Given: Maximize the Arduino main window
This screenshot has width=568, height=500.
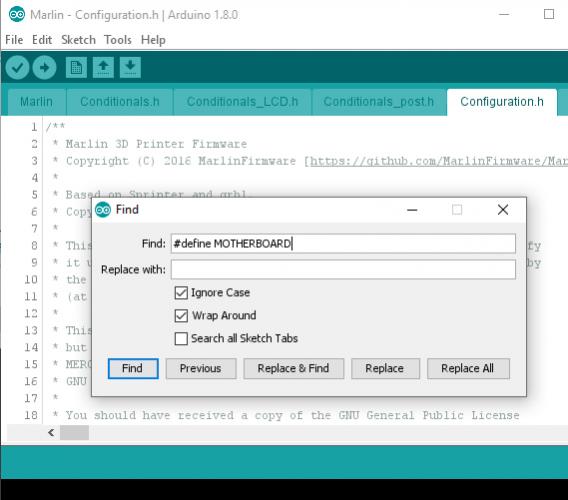Looking at the screenshot, I should [x=549, y=14].
